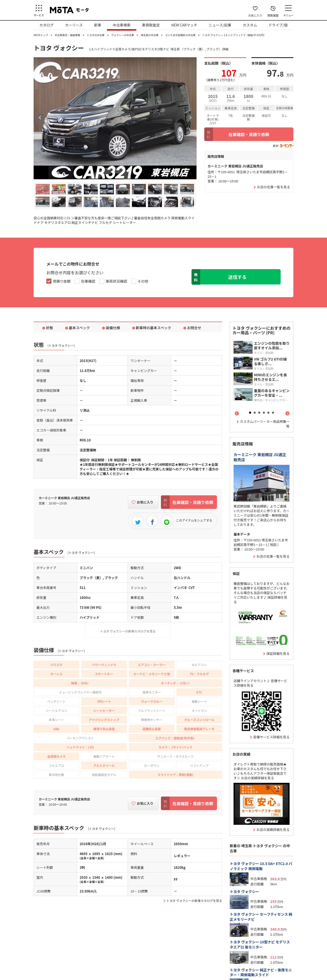
Task: Open the 新車 nav menu
Action: [x=98, y=25]
